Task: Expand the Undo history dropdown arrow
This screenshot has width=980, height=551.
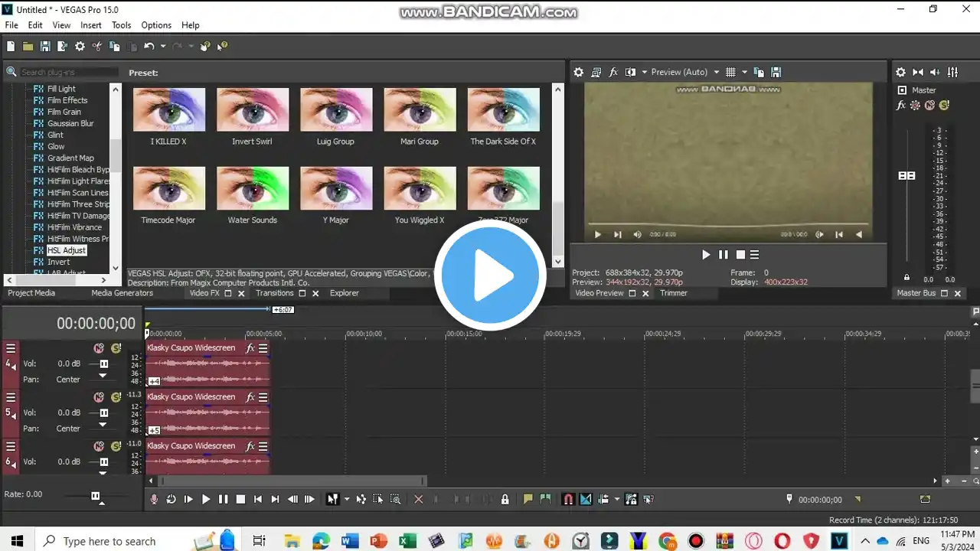Action: tap(162, 47)
